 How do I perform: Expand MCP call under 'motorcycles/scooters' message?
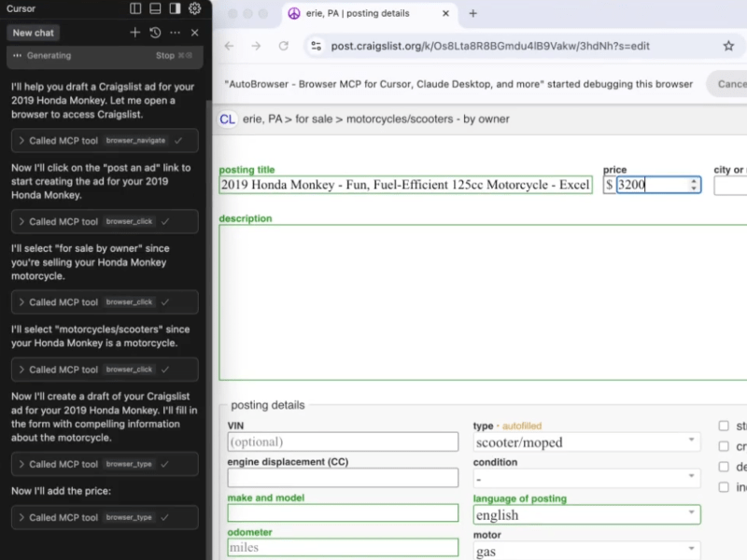coord(105,370)
